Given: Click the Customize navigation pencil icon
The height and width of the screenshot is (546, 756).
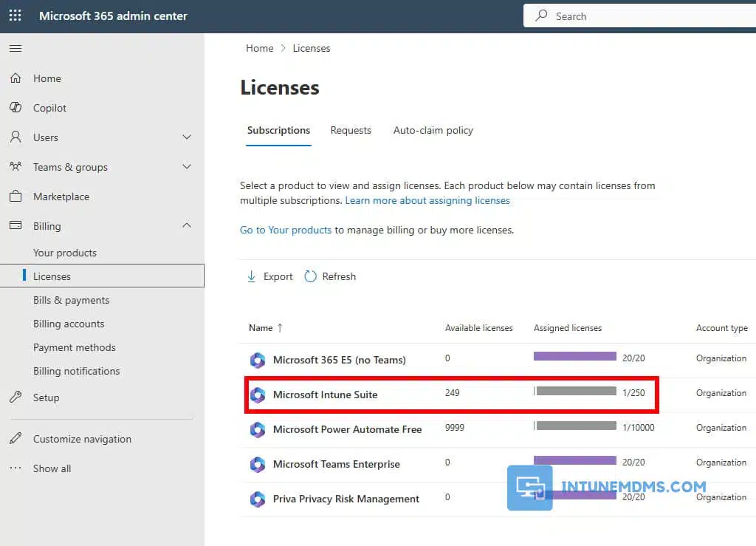Looking at the screenshot, I should (x=16, y=438).
